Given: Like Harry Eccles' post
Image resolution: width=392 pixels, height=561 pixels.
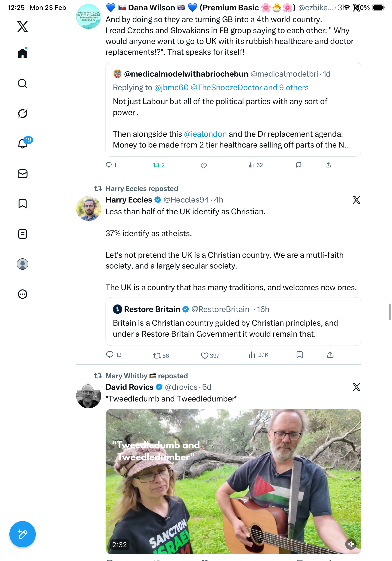Looking at the screenshot, I should pyautogui.click(x=204, y=355).
